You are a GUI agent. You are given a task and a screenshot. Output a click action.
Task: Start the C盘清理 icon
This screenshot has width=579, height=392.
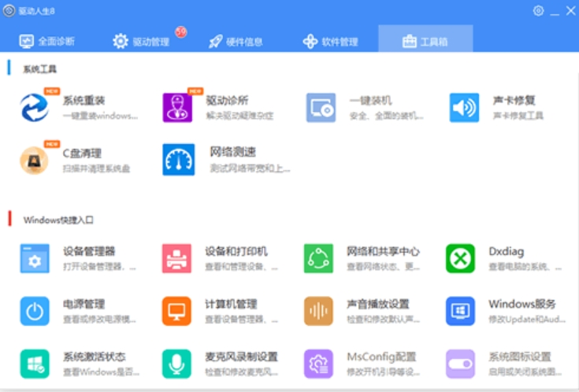35,161
